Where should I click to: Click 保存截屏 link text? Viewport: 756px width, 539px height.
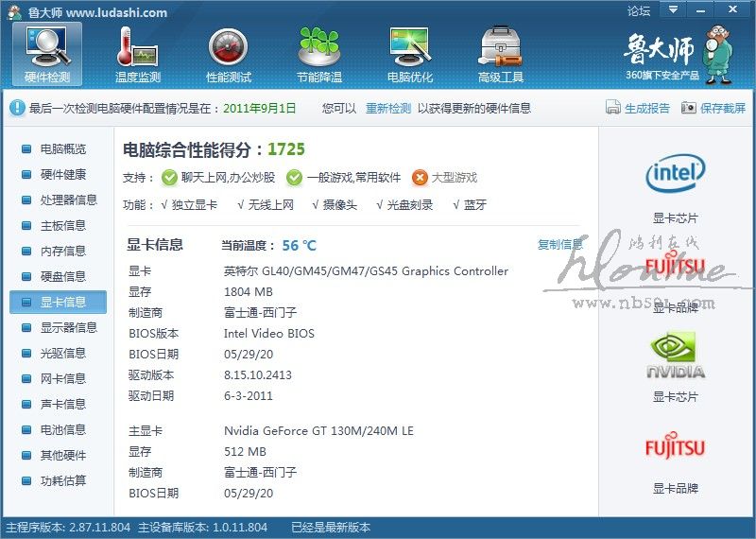click(x=723, y=108)
